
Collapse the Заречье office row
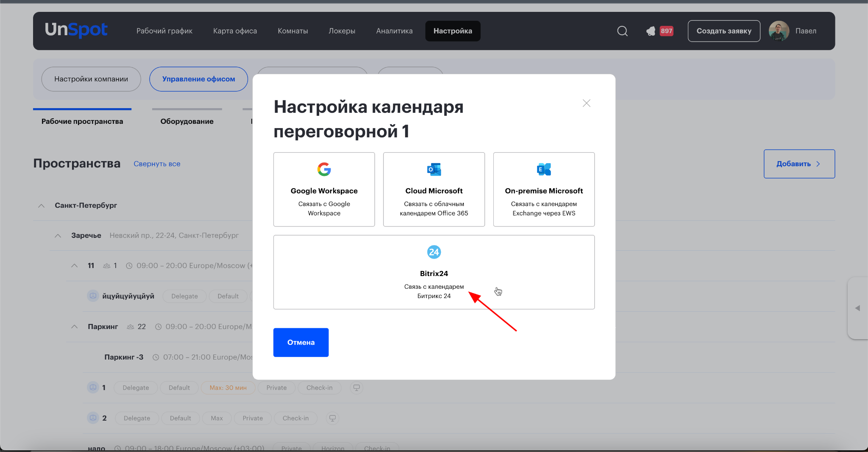click(58, 236)
